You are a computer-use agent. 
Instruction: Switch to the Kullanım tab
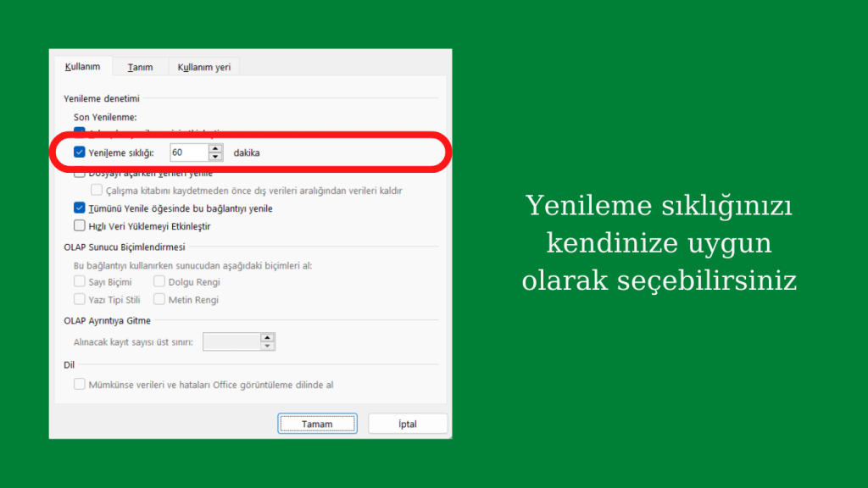[83, 67]
